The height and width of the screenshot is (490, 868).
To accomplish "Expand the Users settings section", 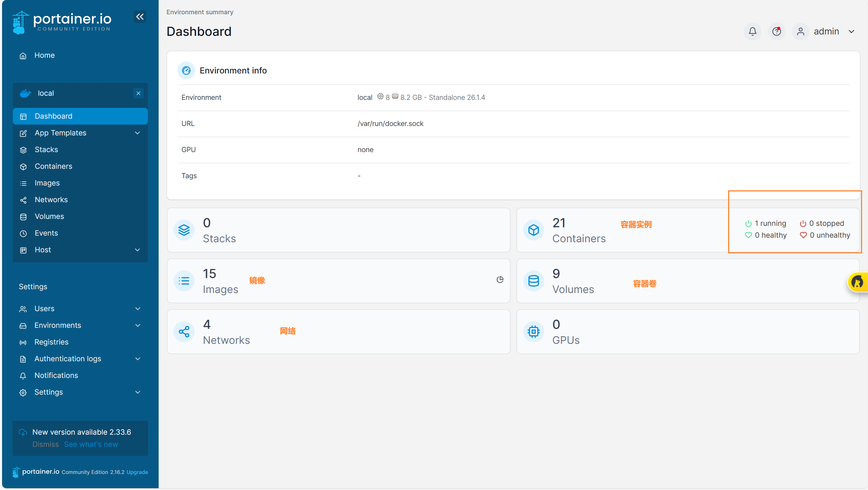I will coord(137,309).
